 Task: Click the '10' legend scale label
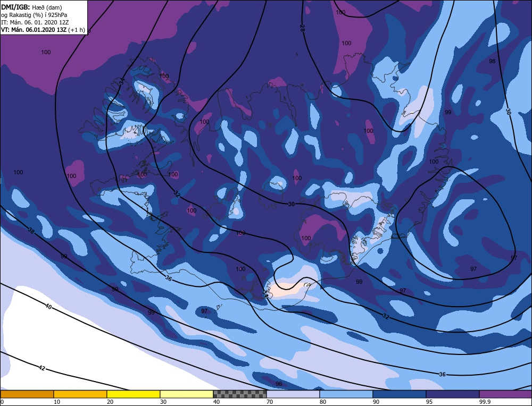[x=57, y=402]
